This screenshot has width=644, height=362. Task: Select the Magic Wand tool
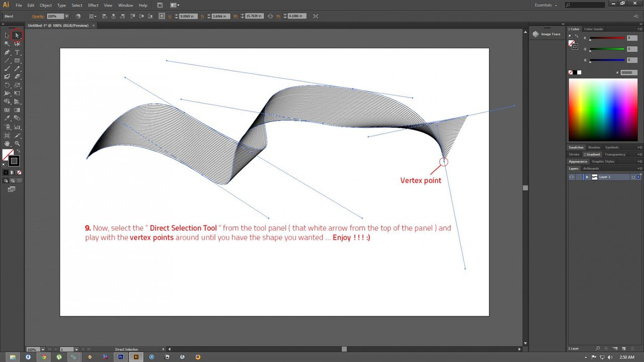point(7,44)
